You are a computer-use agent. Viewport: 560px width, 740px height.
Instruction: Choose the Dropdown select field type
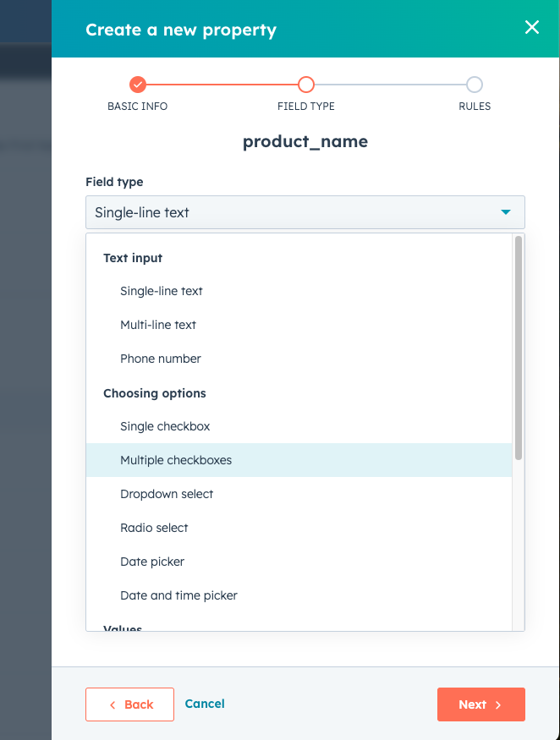coord(167,494)
